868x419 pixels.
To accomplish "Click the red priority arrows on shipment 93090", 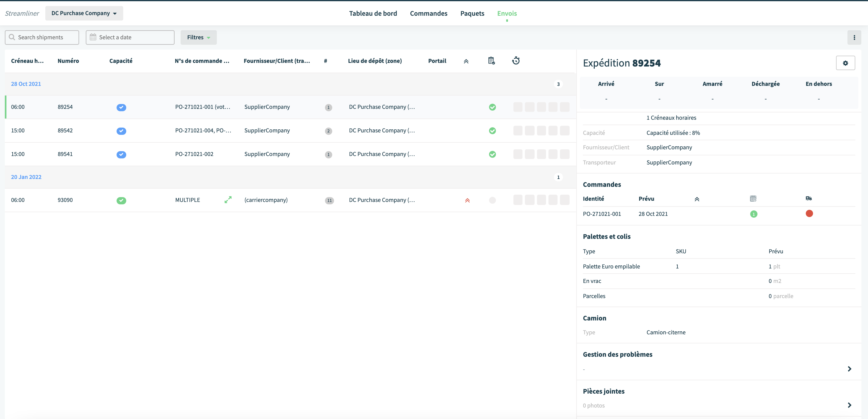I will click(467, 200).
